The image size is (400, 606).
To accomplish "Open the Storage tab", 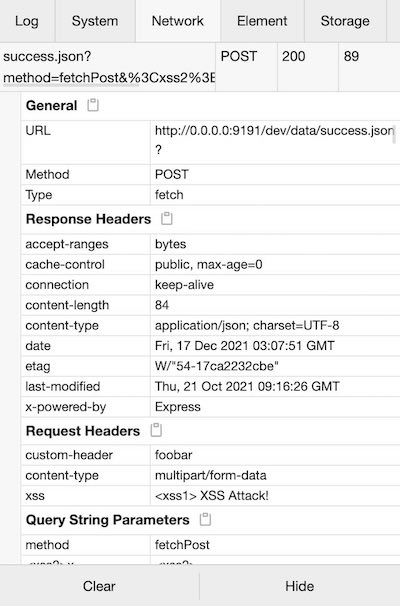I will [x=345, y=21].
